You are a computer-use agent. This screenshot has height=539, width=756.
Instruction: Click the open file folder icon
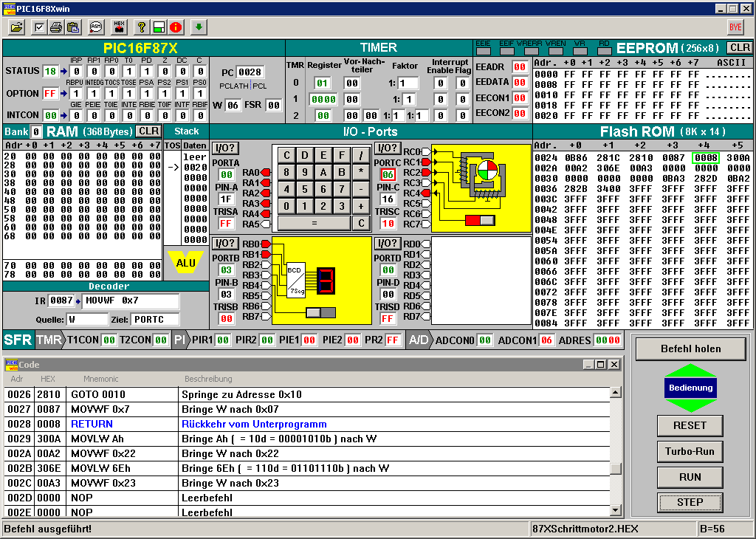coord(16,27)
